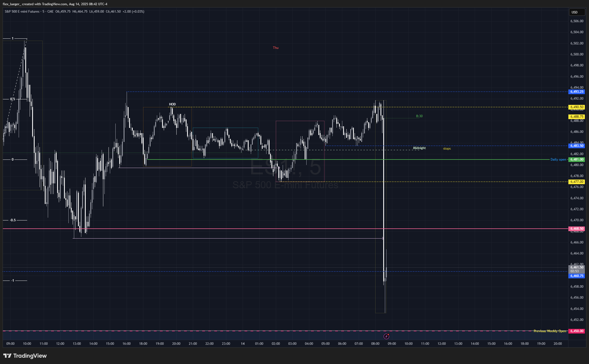This screenshot has width=589, height=364.
Task: Select the 6,460.75 blue price label
Action: [x=577, y=276]
